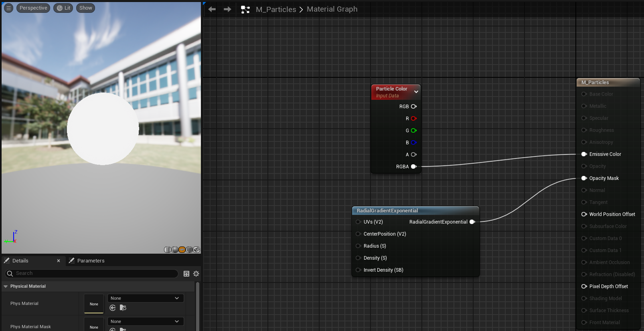
Task: Select the sphere preview mesh icon
Action: point(175,250)
